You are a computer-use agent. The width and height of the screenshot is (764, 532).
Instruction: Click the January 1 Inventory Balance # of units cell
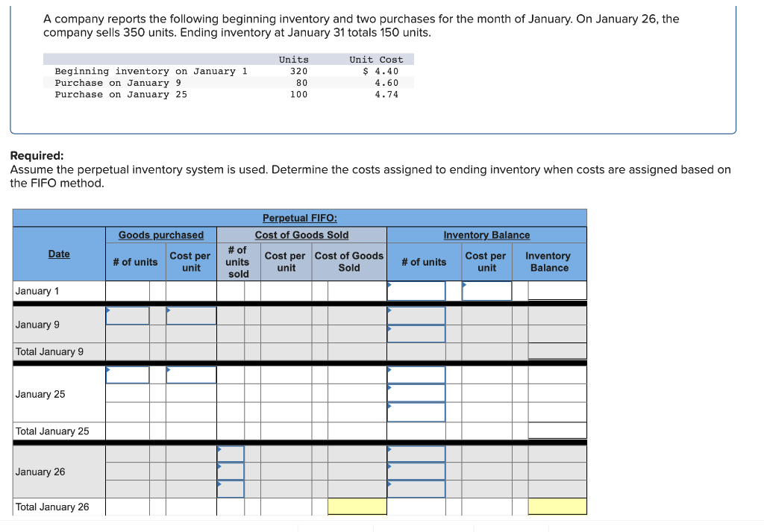[x=416, y=290]
